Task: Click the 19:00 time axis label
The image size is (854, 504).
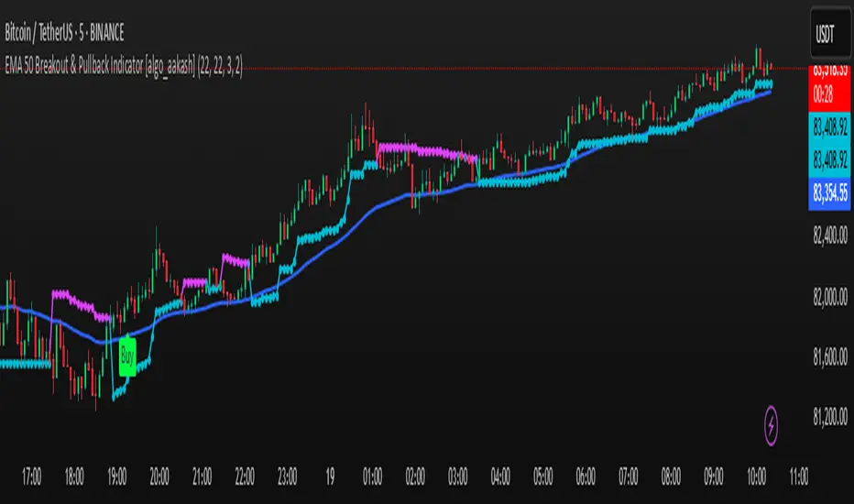Action: coord(116,477)
